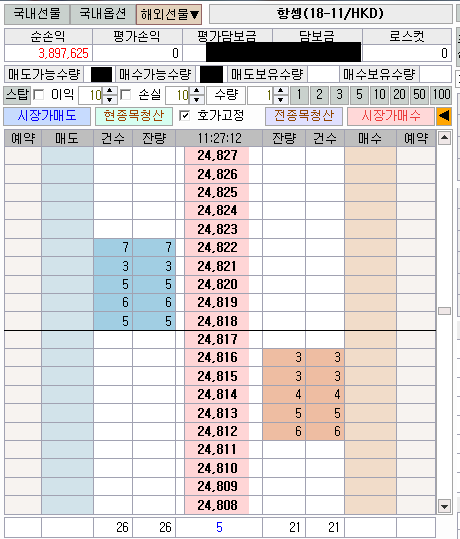Click the 시장가매도 market sell button
Viewport: 460px width, 539px height.
click(x=47, y=116)
